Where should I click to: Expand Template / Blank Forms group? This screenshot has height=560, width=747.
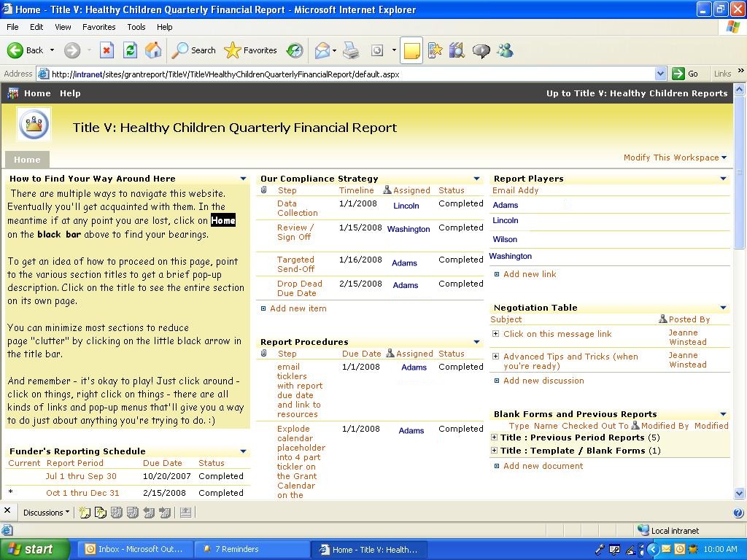tap(494, 451)
